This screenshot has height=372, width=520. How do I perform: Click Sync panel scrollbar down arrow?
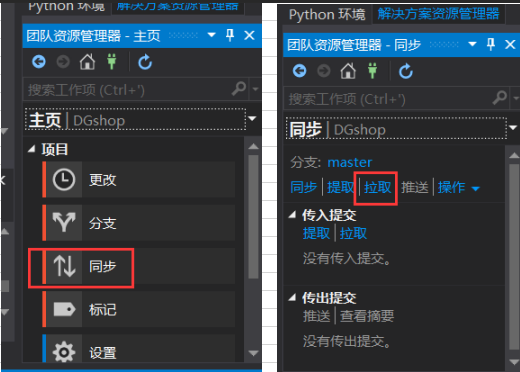pyautogui.click(x=514, y=362)
